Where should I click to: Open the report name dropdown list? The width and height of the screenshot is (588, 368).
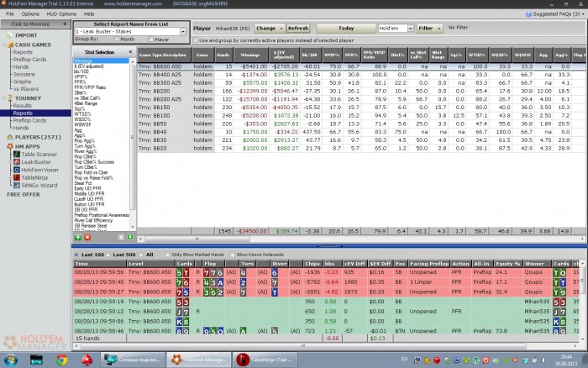pyautogui.click(x=183, y=32)
